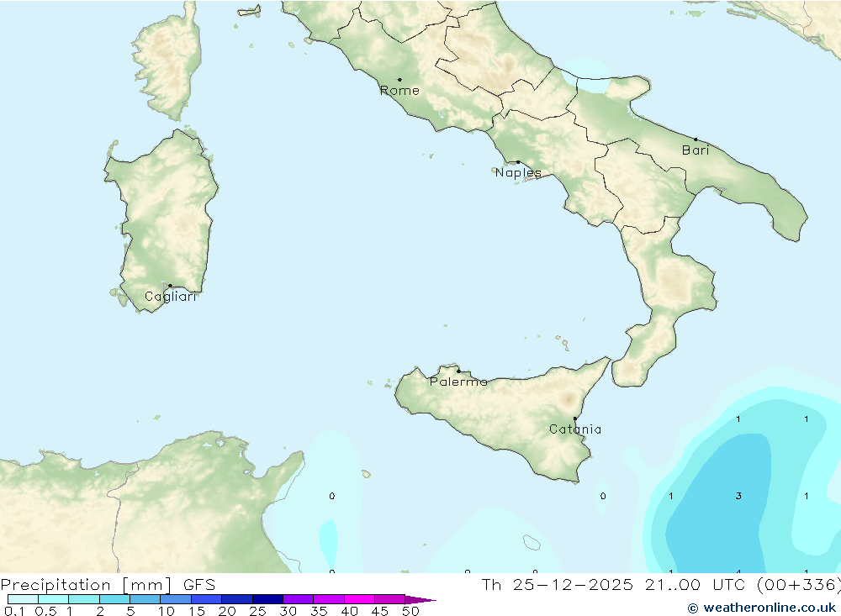Click the forecast date "Th 25-12-2025"
This screenshot has height=616, width=841.
click(x=558, y=584)
